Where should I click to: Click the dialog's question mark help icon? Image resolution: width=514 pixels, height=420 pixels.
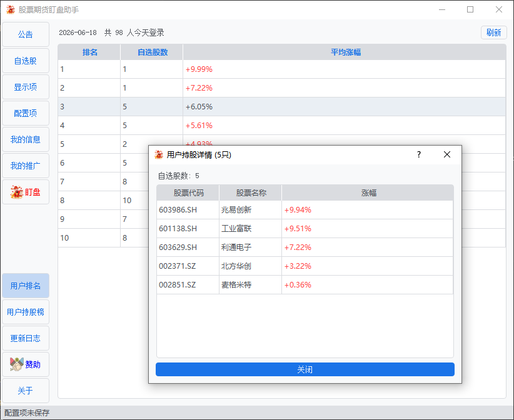[x=418, y=154]
